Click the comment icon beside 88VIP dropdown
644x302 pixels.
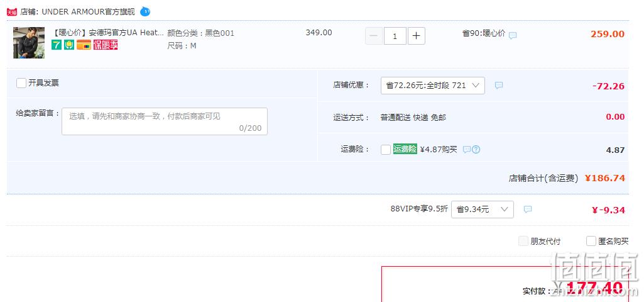[x=528, y=210]
